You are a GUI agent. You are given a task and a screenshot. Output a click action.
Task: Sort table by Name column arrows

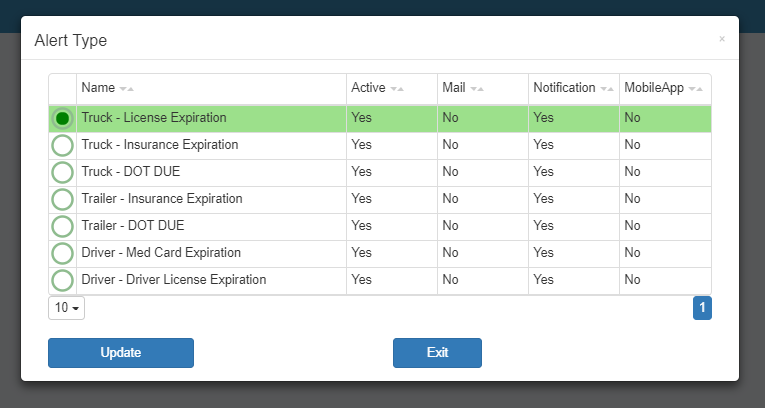pos(126,89)
